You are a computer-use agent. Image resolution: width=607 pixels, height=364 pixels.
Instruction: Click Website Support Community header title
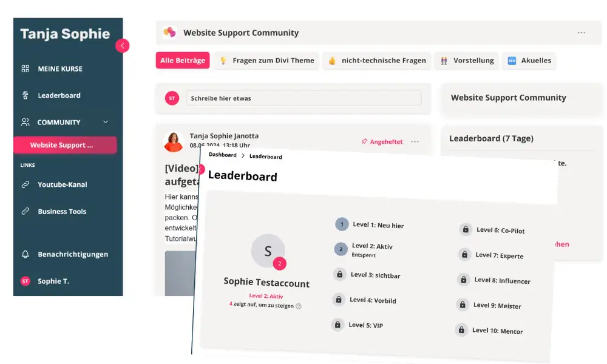[x=241, y=33]
